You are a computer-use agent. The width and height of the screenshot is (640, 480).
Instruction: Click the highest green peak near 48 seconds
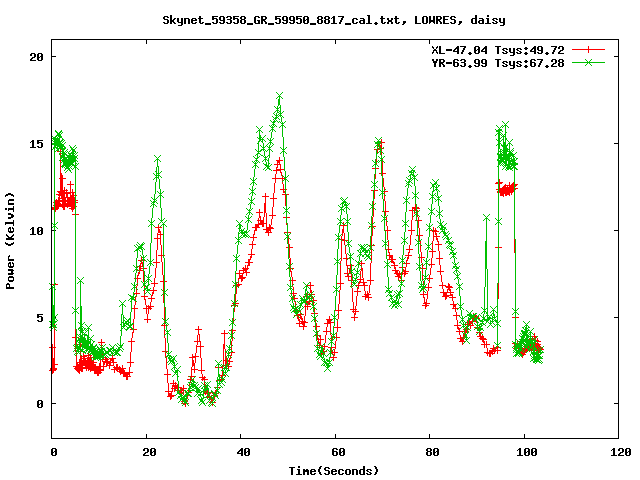click(280, 96)
